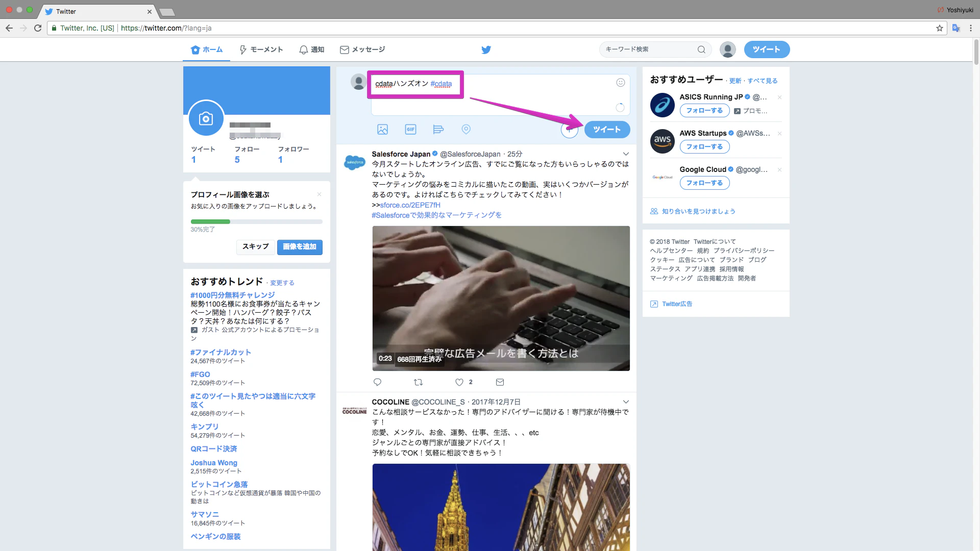Screen dimensions: 980x551
Task: Click the Twitter bird logo in navbar
Action: [x=486, y=49]
